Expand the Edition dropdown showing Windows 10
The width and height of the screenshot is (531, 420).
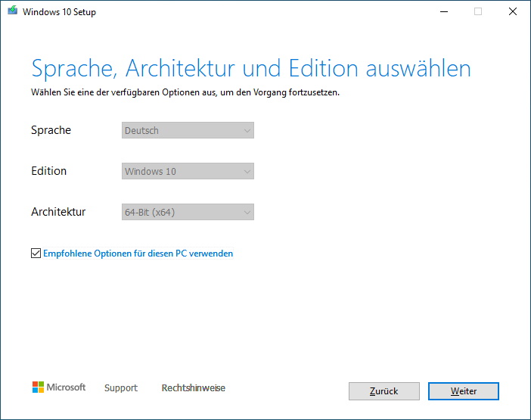[x=188, y=171]
